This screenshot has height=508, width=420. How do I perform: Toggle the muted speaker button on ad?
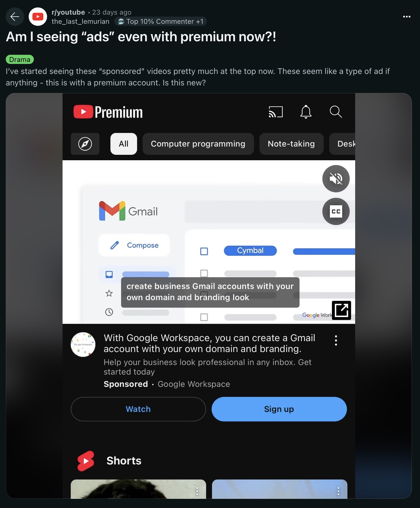[336, 179]
